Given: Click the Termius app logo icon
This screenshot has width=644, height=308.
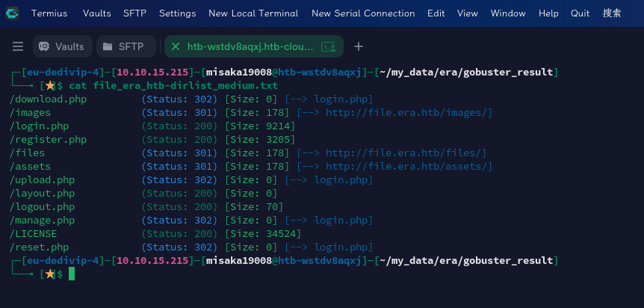Looking at the screenshot, I should pyautogui.click(x=12, y=13).
